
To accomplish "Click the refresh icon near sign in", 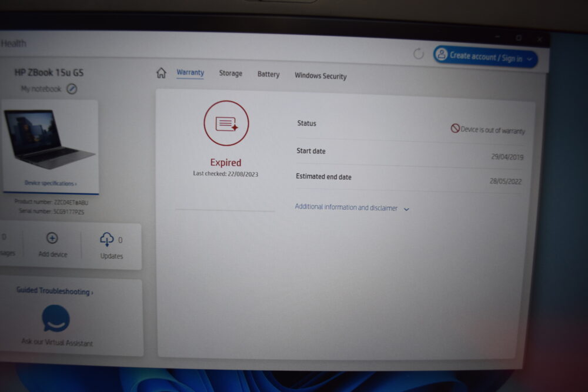I will 419,54.
